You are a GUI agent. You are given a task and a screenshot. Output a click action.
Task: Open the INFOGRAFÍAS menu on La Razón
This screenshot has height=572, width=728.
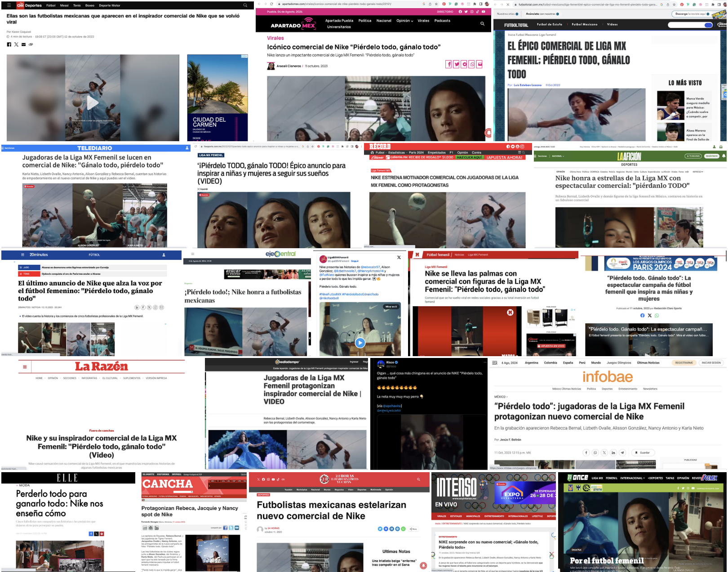click(89, 378)
